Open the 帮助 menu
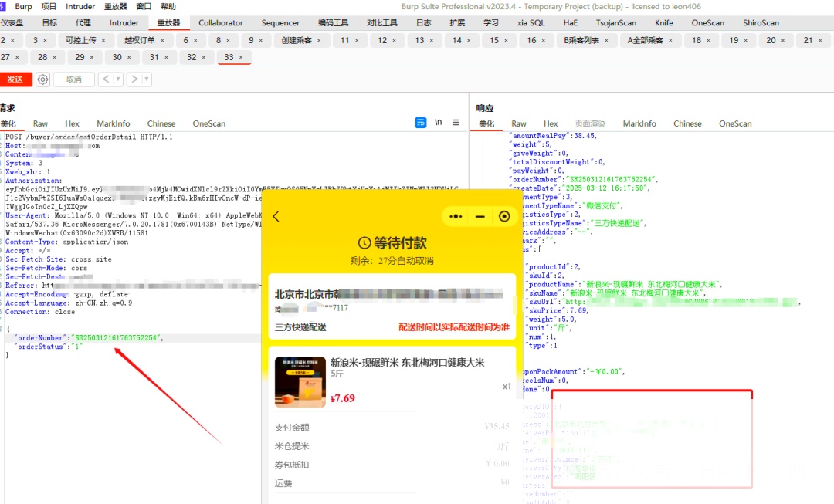Viewport: 834px width, 504px height. pos(168,6)
